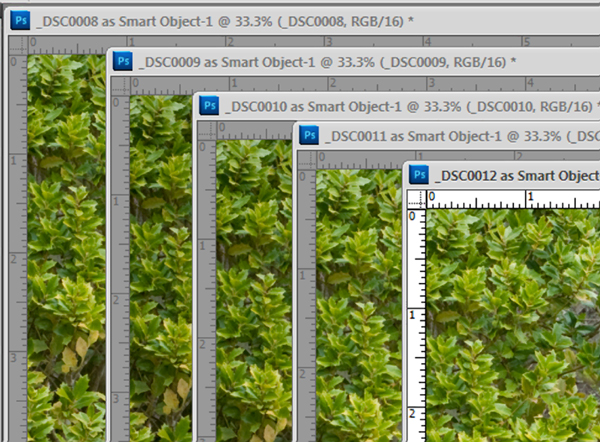The height and width of the screenshot is (442, 600).
Task: Click the _DSC0012 as Smart Object title
Action: 517,176
